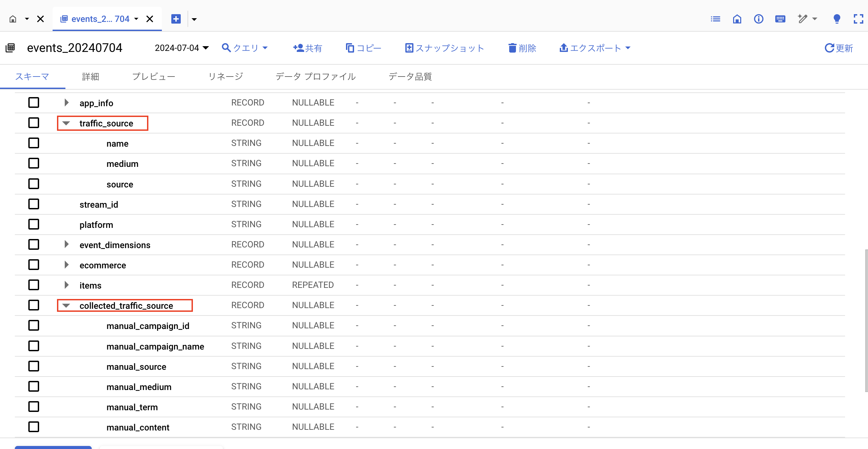The width and height of the screenshot is (868, 449).
Task: Switch to the データ プロファイル tab
Action: coord(316,77)
